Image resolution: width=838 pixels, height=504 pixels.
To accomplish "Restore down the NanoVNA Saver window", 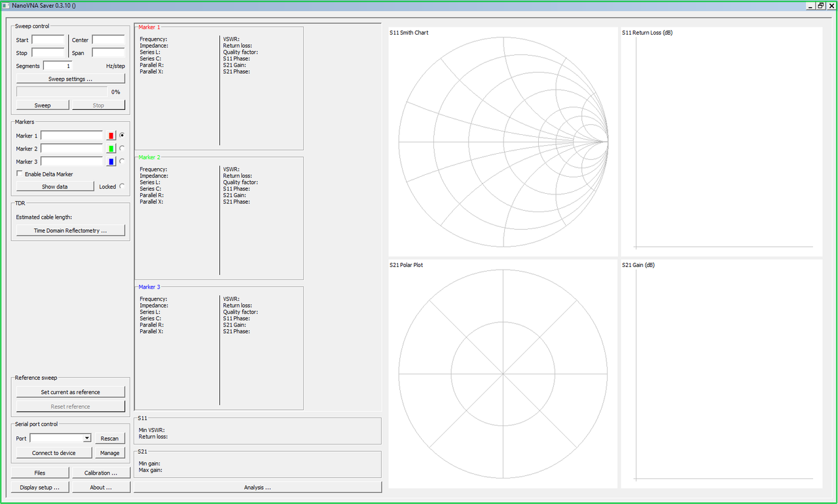I will (820, 5).
